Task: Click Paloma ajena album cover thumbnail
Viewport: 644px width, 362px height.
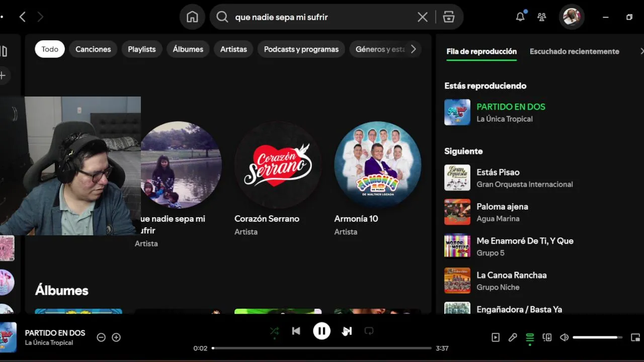Action: coord(457,212)
